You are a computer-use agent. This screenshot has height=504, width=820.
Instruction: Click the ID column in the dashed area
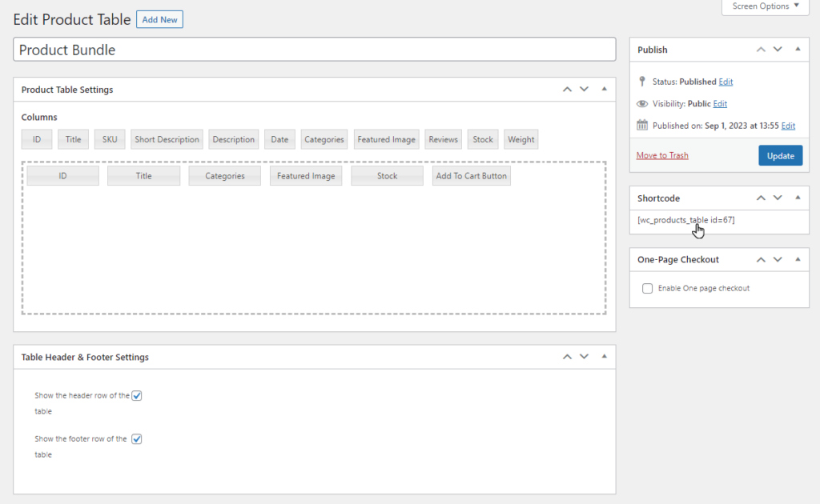(x=62, y=176)
